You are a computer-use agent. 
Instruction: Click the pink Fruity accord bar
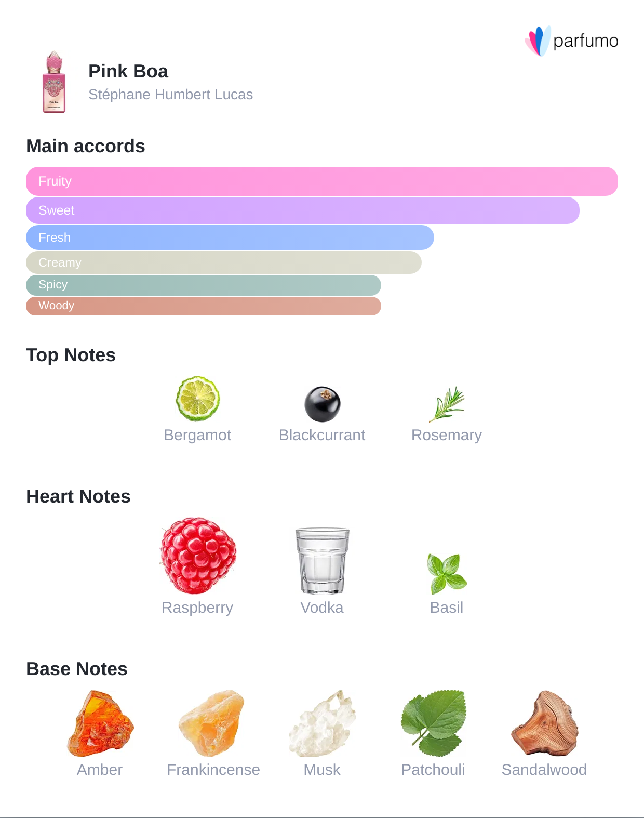click(x=322, y=181)
